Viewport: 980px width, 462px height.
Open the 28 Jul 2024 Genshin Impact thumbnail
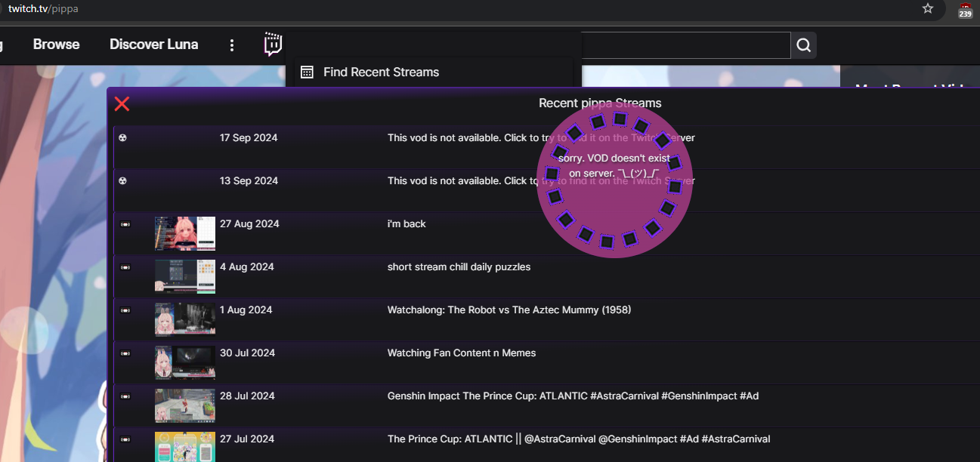(185, 405)
